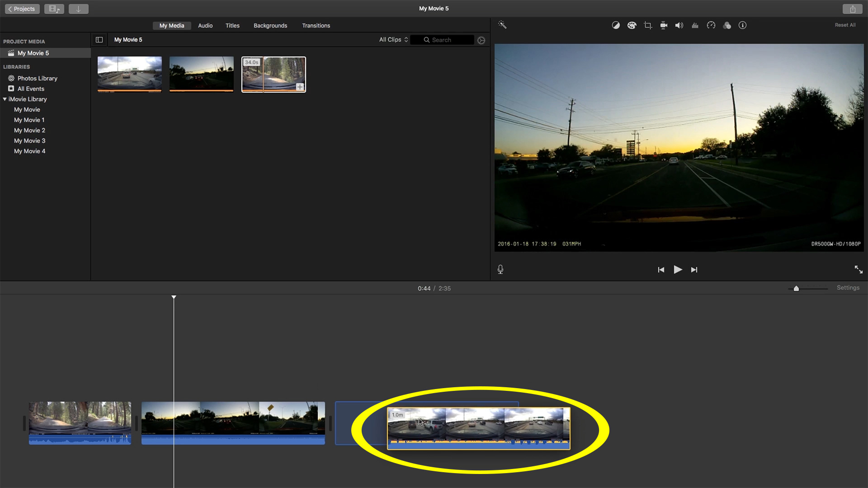Go back to Projects
This screenshot has width=868, height=488.
[x=22, y=9]
